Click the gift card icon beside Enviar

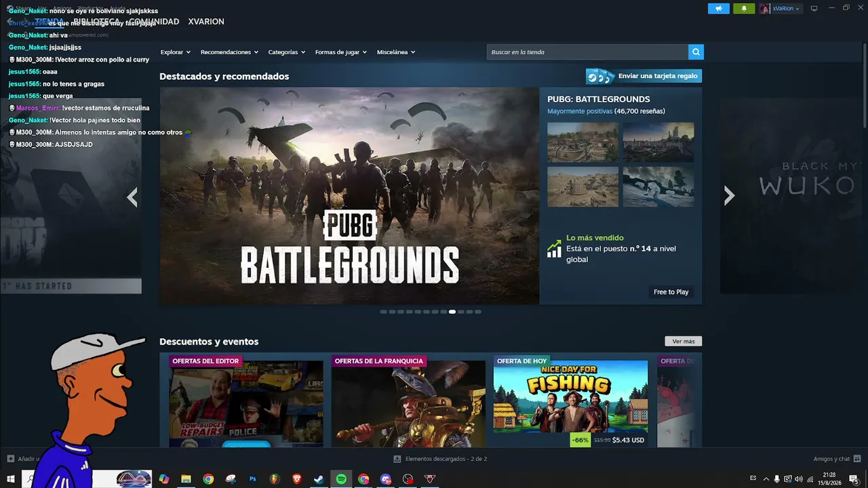(600, 77)
